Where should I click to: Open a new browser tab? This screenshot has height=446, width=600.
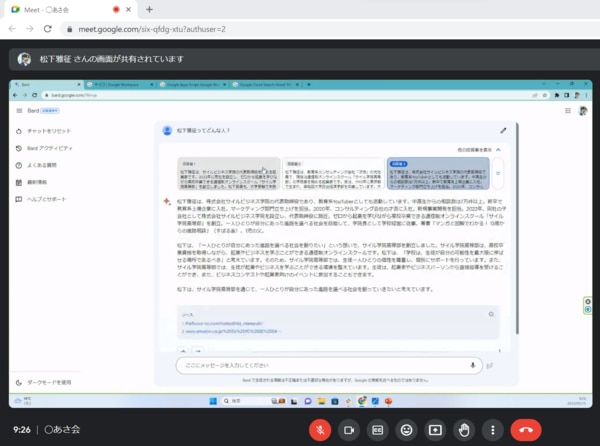point(149,9)
